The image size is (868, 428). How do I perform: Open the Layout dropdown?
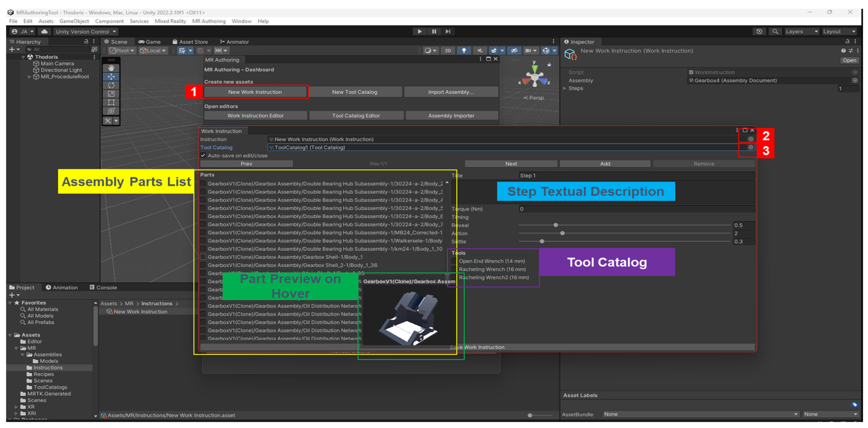839,31
